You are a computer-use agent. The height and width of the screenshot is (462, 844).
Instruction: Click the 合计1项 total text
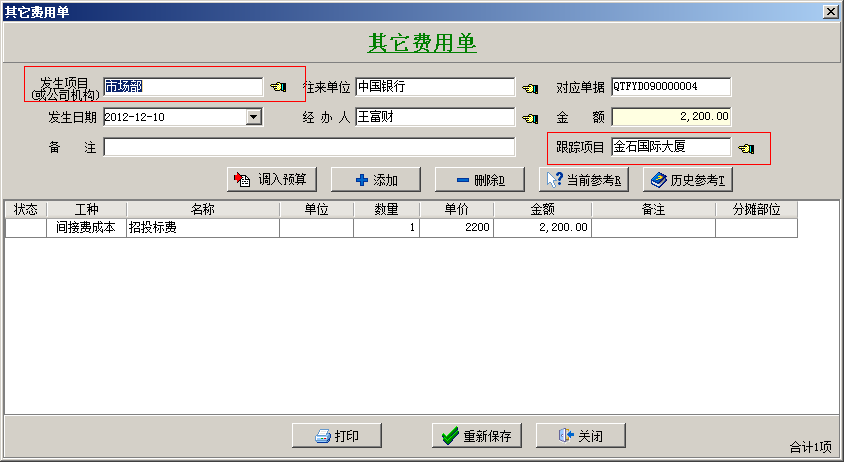811,447
